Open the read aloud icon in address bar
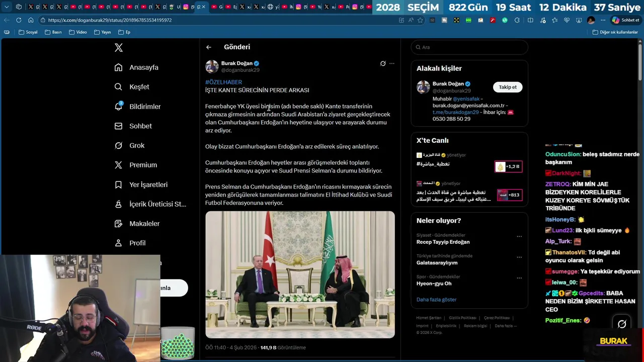 tap(411, 20)
